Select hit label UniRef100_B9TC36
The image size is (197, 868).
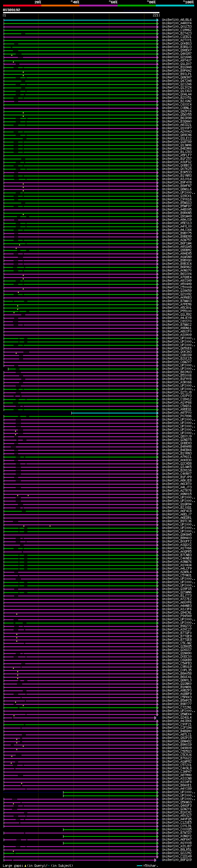(176, 521)
